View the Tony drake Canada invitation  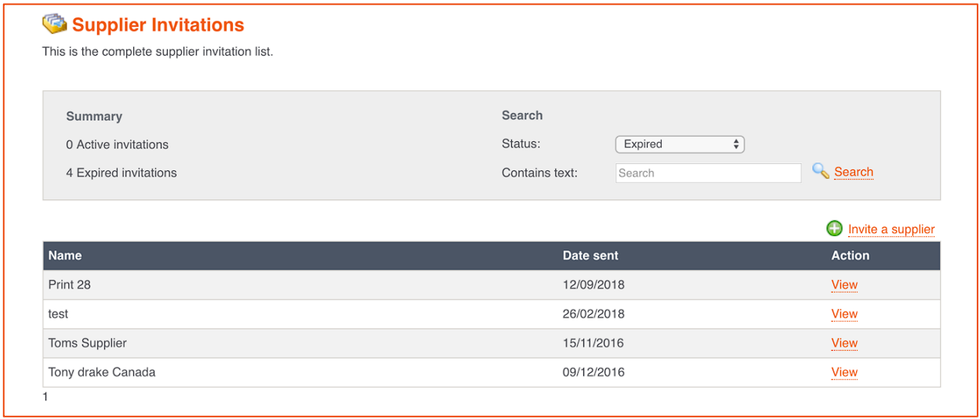[844, 372]
